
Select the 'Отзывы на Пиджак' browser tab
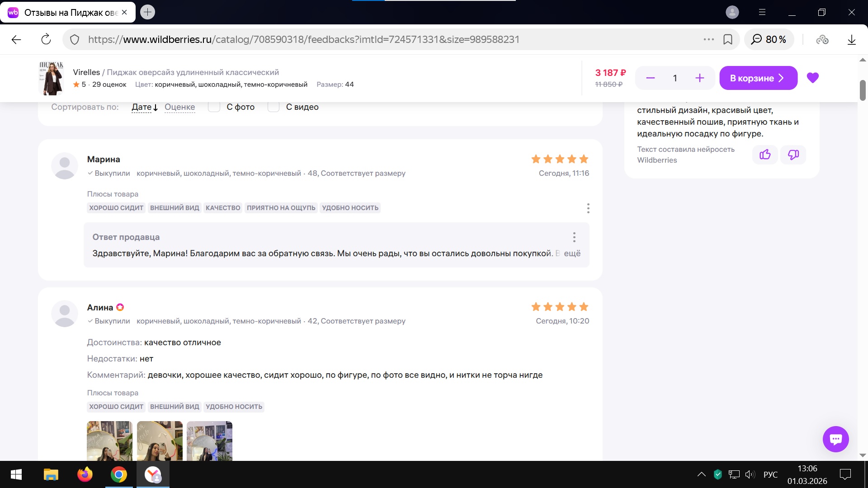point(68,12)
